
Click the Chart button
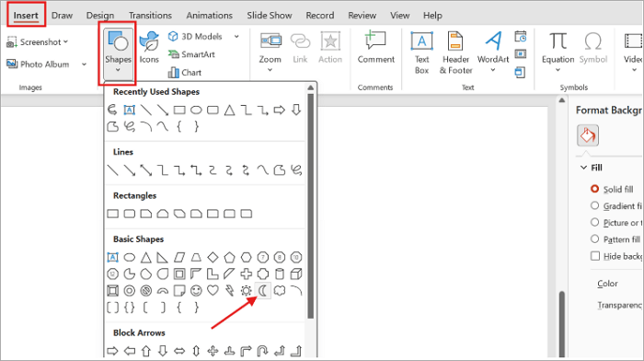[185, 73]
